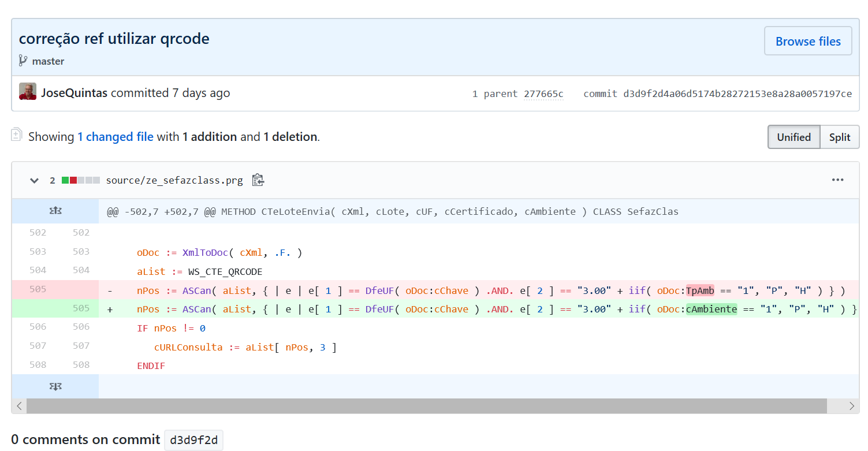868x451 pixels.
Task: Click the Browse files button
Action: tap(807, 41)
